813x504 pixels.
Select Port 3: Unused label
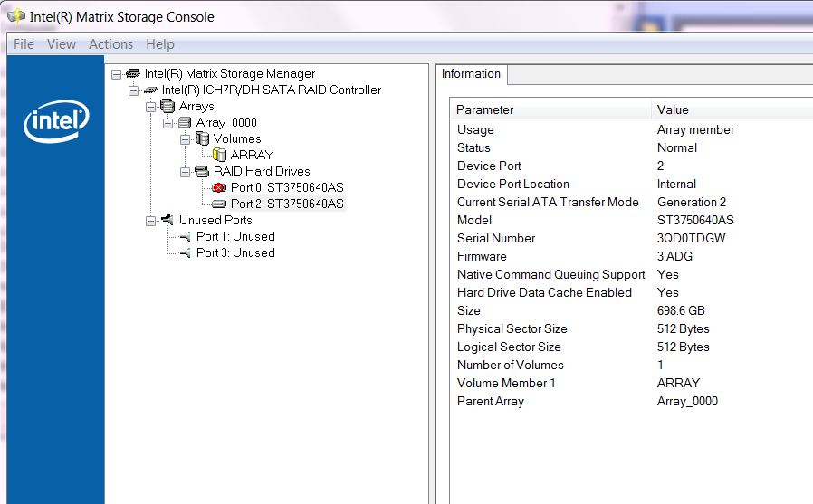point(235,252)
